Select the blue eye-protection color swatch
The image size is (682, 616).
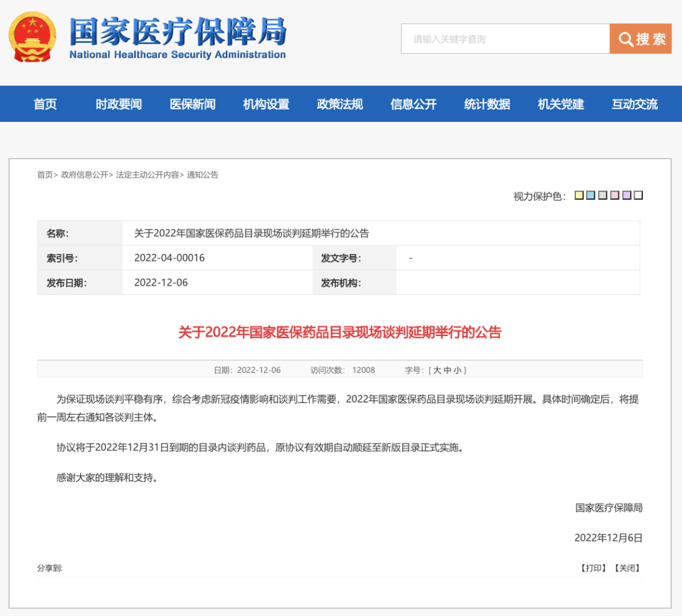coord(590,195)
